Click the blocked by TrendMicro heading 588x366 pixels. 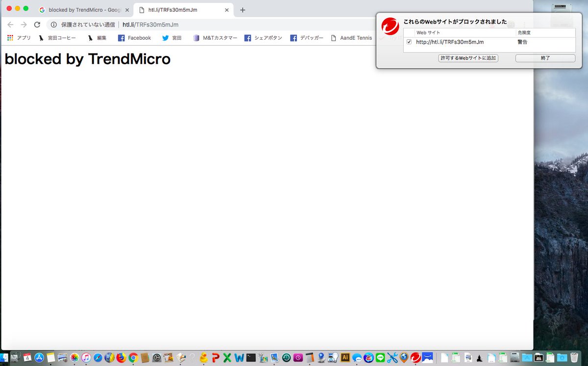[88, 59]
